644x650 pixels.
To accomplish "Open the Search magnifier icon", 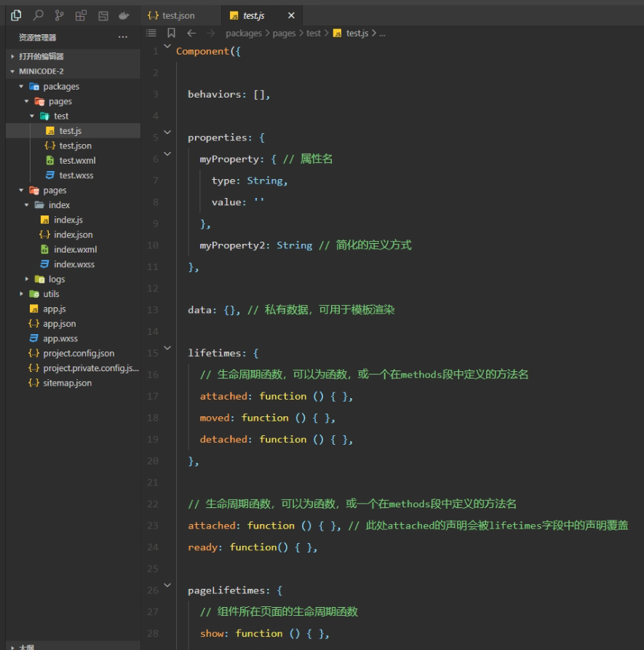I will click(x=38, y=16).
